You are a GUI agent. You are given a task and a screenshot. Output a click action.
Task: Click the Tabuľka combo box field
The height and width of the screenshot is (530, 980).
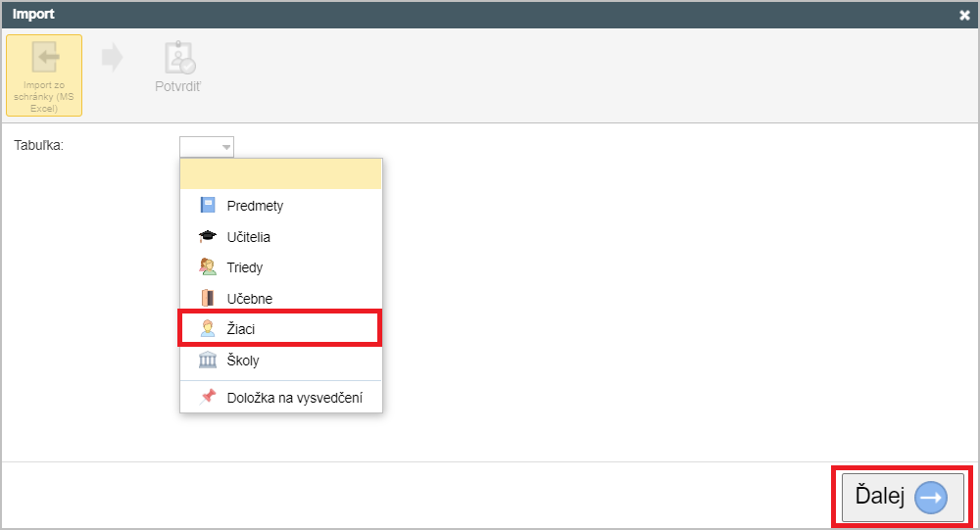pos(207,147)
